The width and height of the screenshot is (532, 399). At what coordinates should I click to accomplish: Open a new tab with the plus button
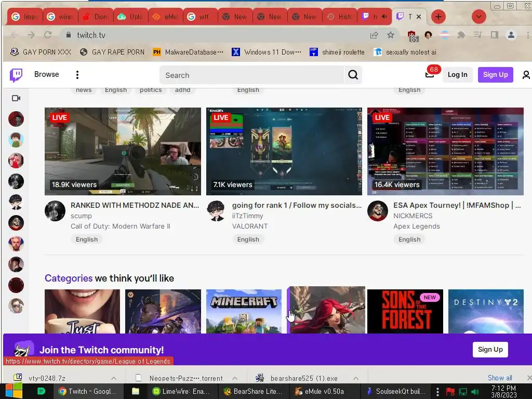(438, 17)
